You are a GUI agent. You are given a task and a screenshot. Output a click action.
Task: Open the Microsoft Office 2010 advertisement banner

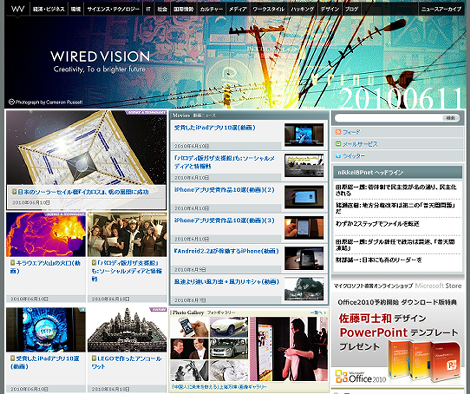(x=398, y=333)
